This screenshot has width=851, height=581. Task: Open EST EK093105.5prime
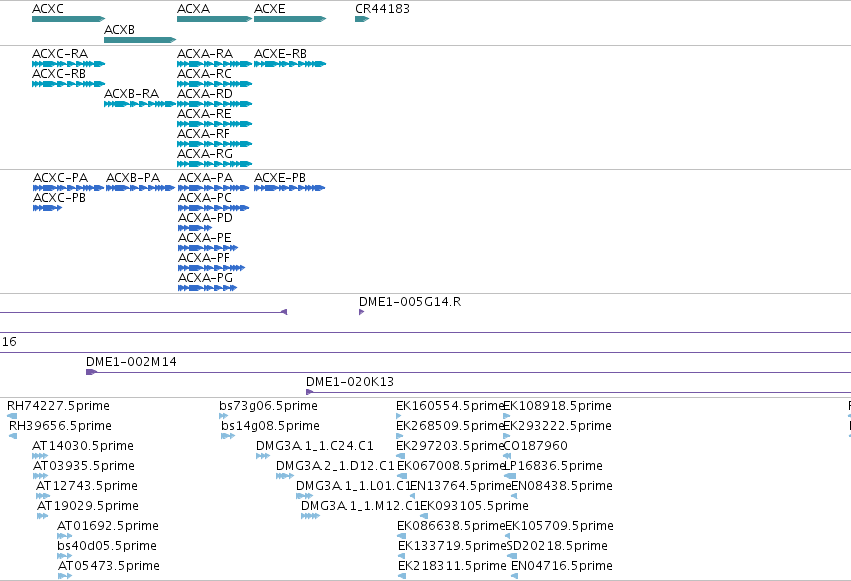pos(424,516)
